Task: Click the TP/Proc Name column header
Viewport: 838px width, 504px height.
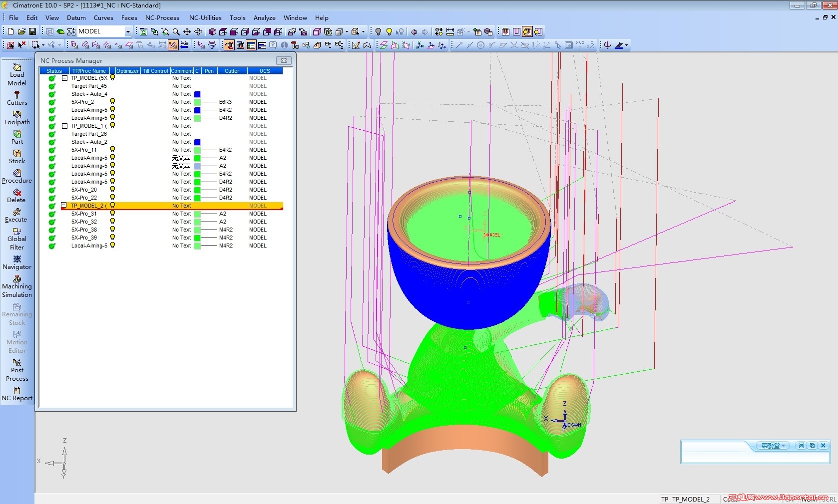Action: [x=89, y=71]
